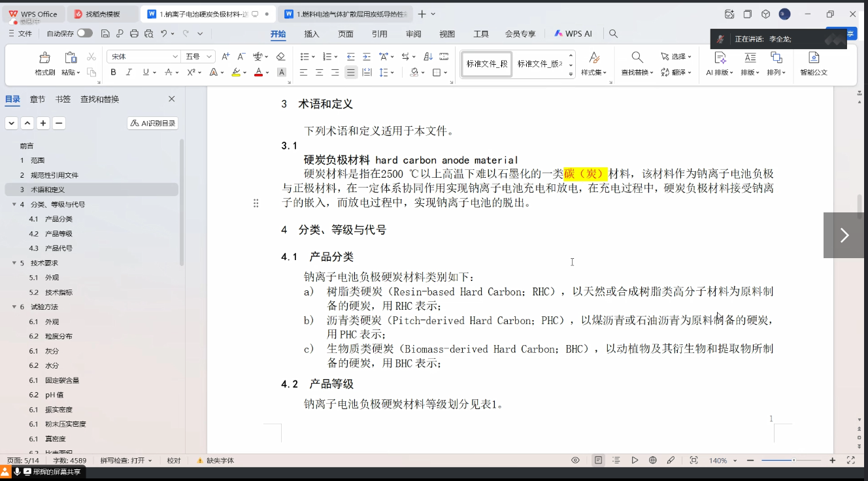Click the increase font size icon
Screen dimensions: 868x481
point(225,57)
